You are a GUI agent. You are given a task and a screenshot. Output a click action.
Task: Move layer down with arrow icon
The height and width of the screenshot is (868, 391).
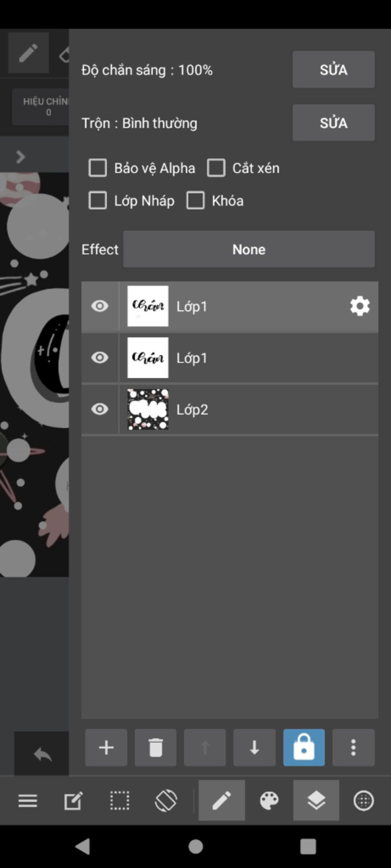254,747
